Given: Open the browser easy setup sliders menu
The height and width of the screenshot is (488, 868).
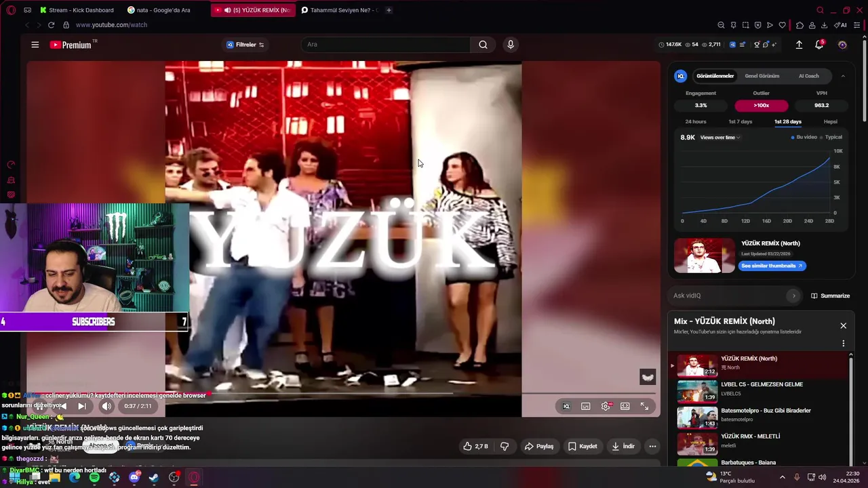Looking at the screenshot, I should pyautogui.click(x=858, y=25).
